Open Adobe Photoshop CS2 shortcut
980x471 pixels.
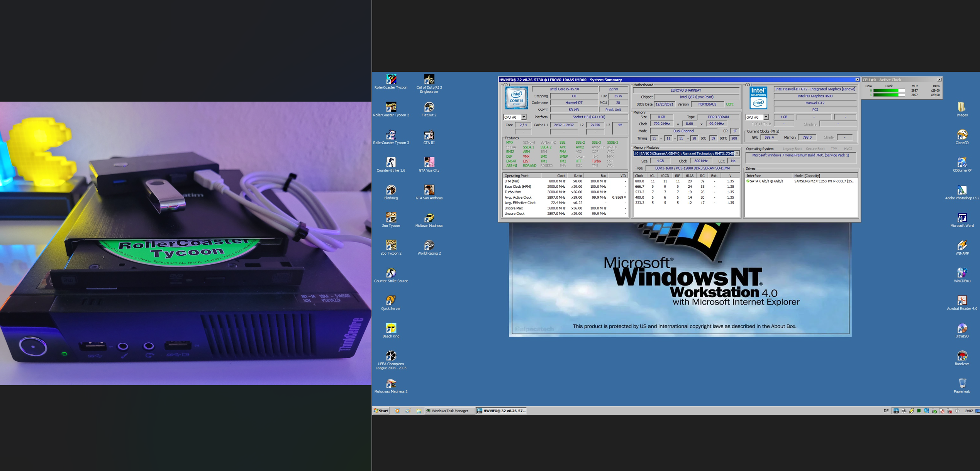(962, 192)
